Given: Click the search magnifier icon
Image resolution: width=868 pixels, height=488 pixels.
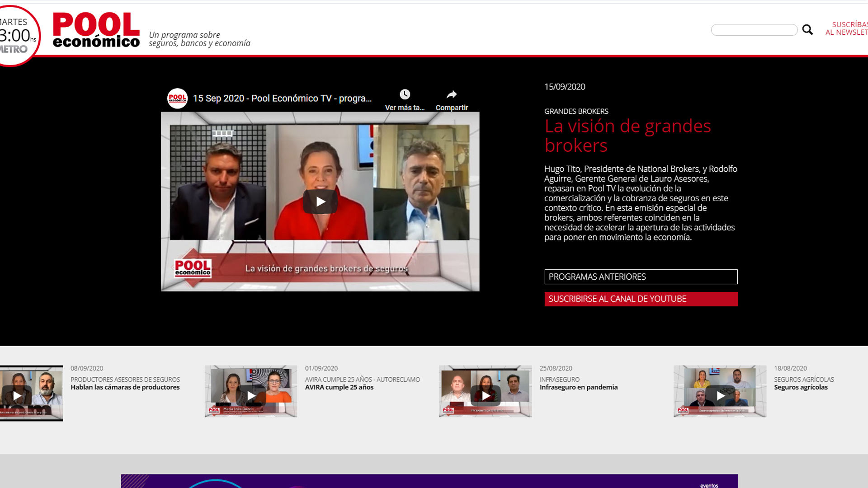Looking at the screenshot, I should [x=807, y=30].
